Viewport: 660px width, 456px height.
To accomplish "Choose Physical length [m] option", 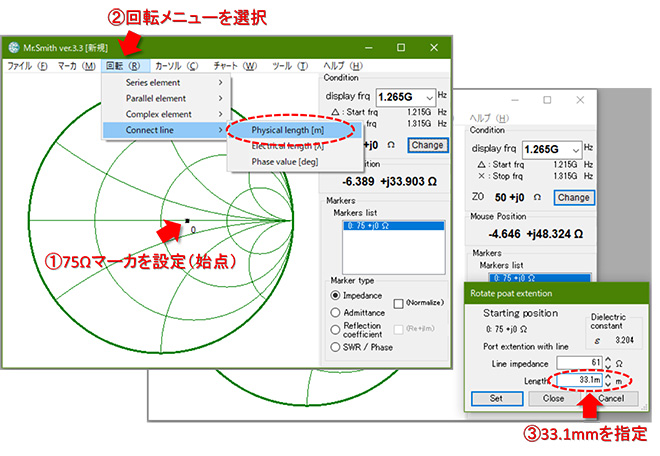I will point(294,131).
